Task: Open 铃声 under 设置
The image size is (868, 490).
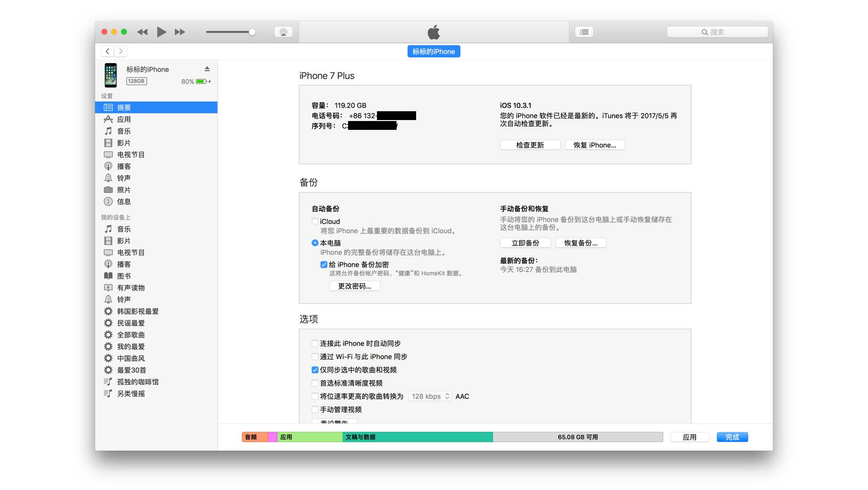Action: pyautogui.click(x=156, y=178)
